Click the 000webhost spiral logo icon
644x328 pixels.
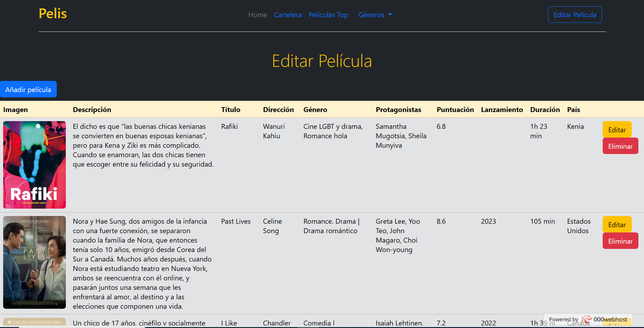pos(586,319)
